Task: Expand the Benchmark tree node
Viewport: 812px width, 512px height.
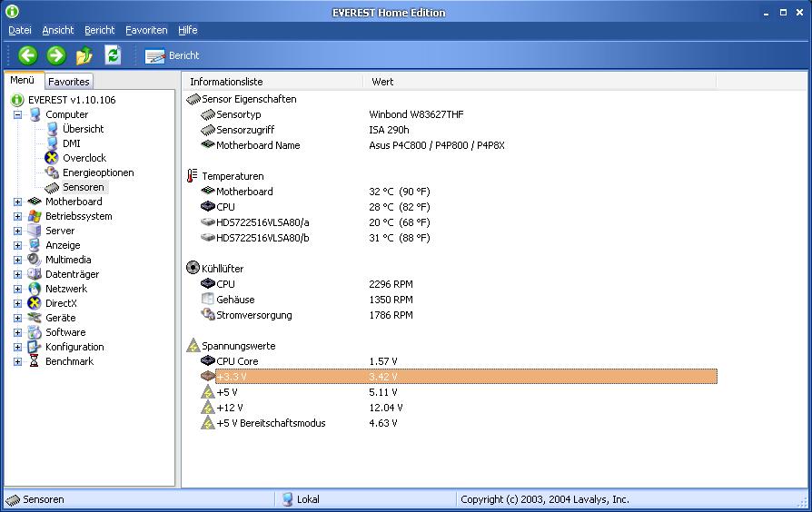Action: click(x=17, y=361)
